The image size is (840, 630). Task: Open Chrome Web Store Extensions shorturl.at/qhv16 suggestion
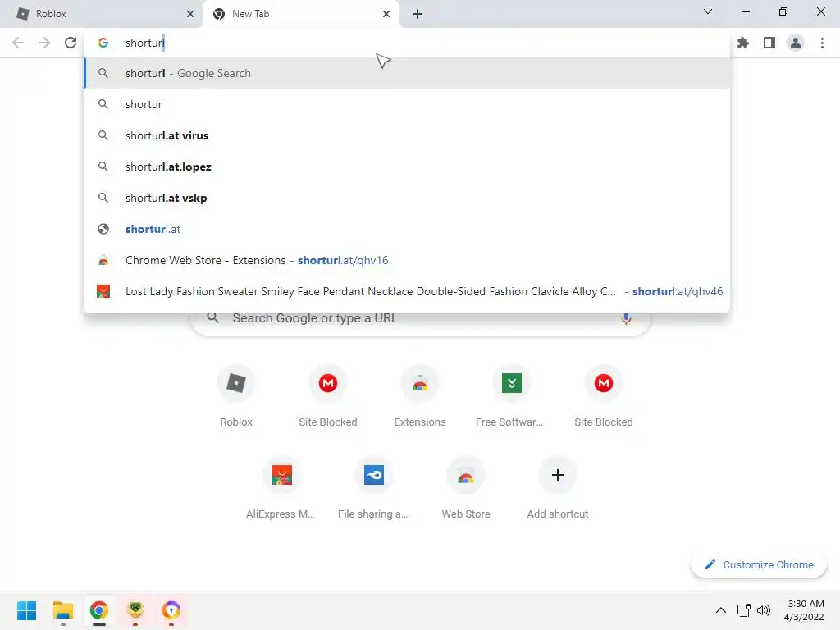407,260
